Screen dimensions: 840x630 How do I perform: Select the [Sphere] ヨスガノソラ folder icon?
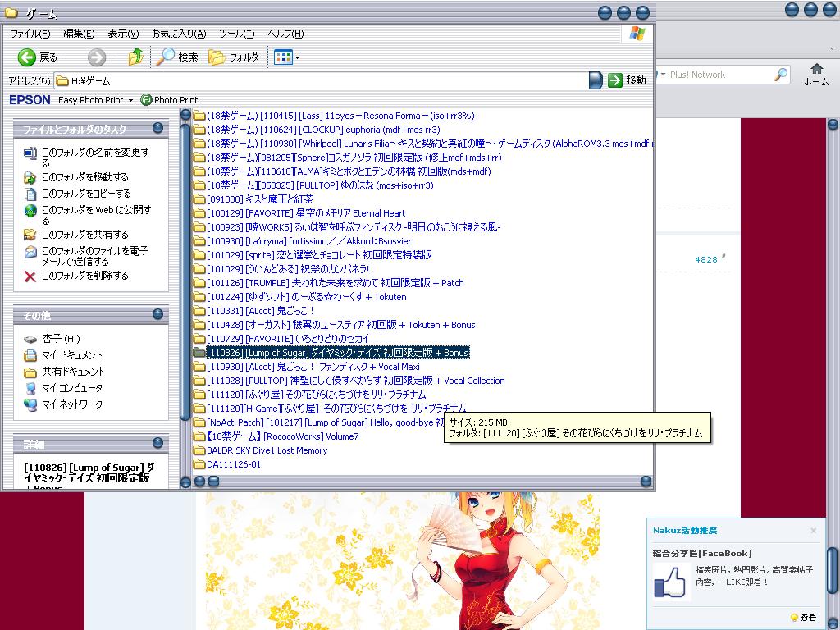(199, 157)
